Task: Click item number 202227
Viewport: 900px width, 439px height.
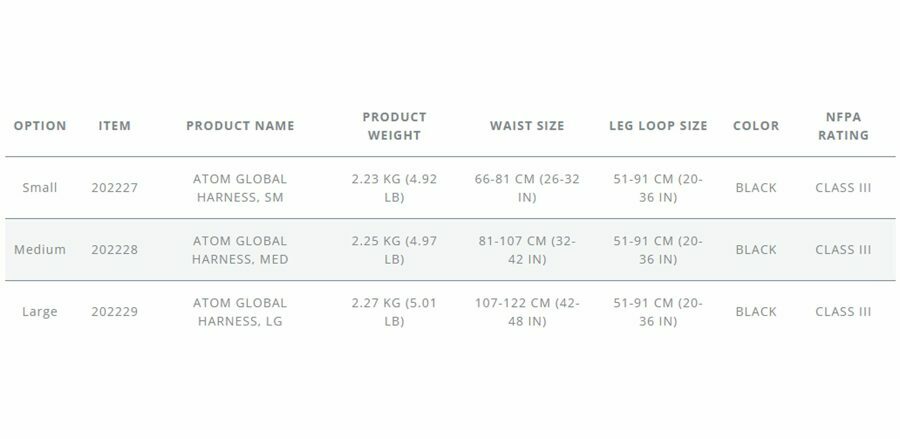Action: (x=115, y=188)
